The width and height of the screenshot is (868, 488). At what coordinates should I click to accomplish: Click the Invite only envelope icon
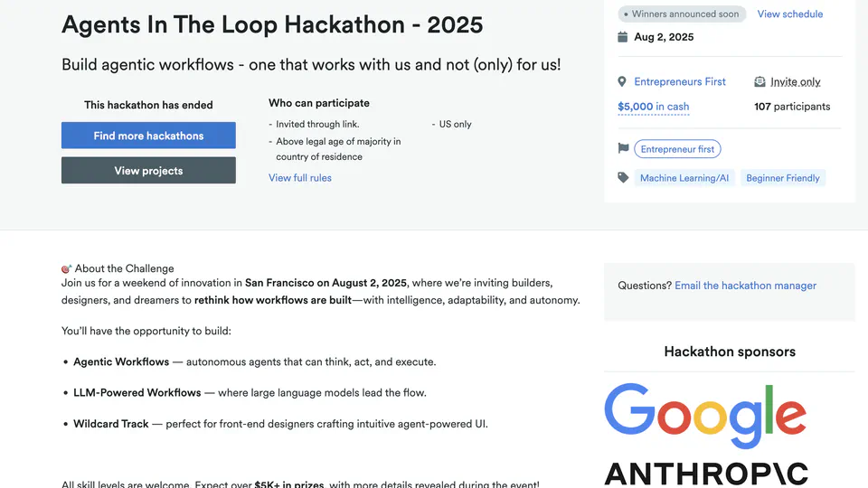(x=759, y=82)
